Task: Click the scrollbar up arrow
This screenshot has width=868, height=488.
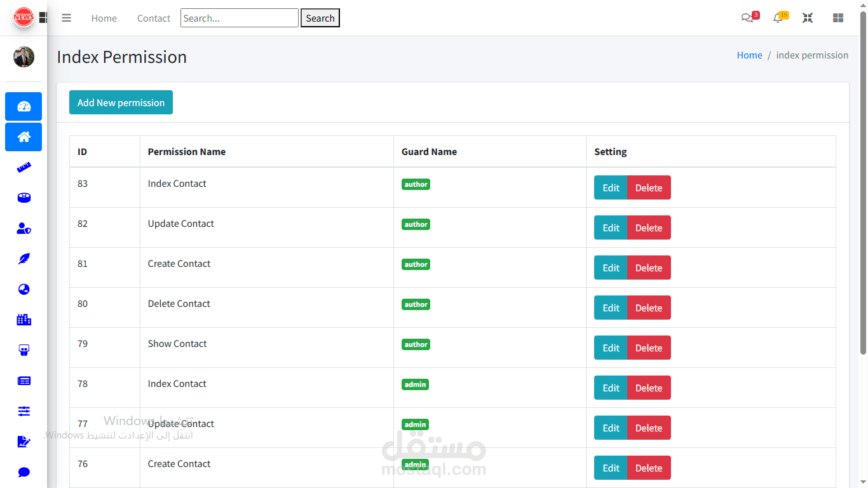Action: pyautogui.click(x=863, y=4)
